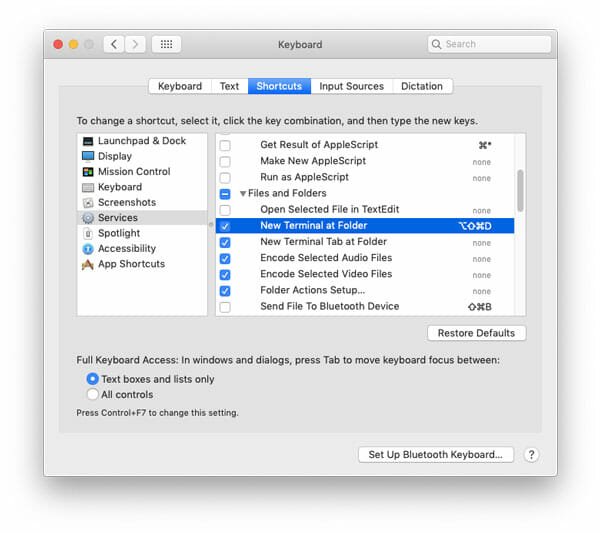Click 'none' shortcut for Encode Selected Video Files
This screenshot has width=600, height=533.
[x=481, y=275]
